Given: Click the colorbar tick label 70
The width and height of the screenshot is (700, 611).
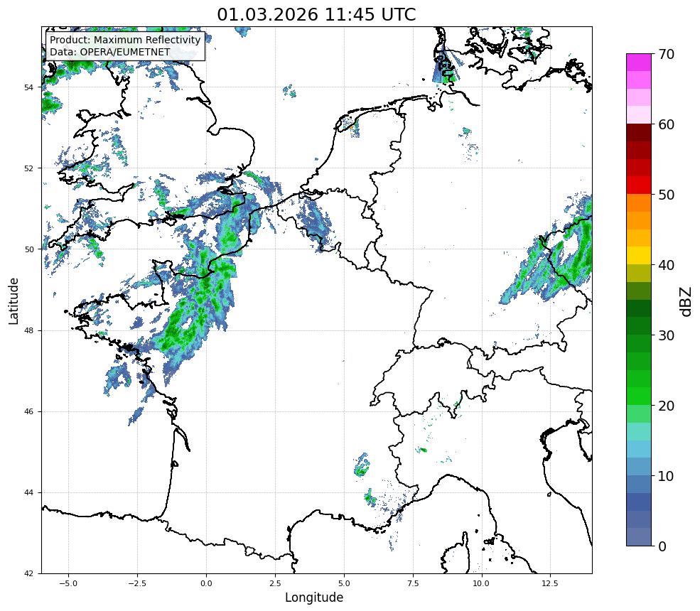Looking at the screenshot, I should 666,54.
